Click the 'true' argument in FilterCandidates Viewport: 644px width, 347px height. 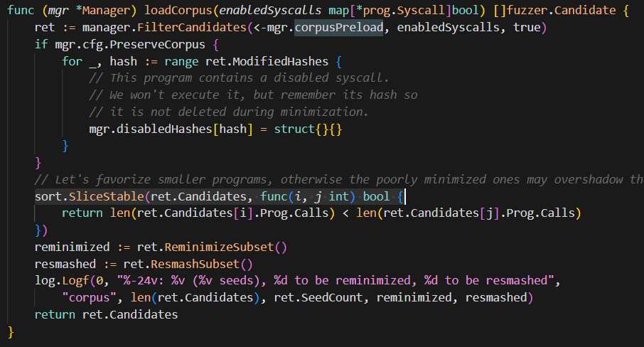pyautogui.click(x=527, y=28)
